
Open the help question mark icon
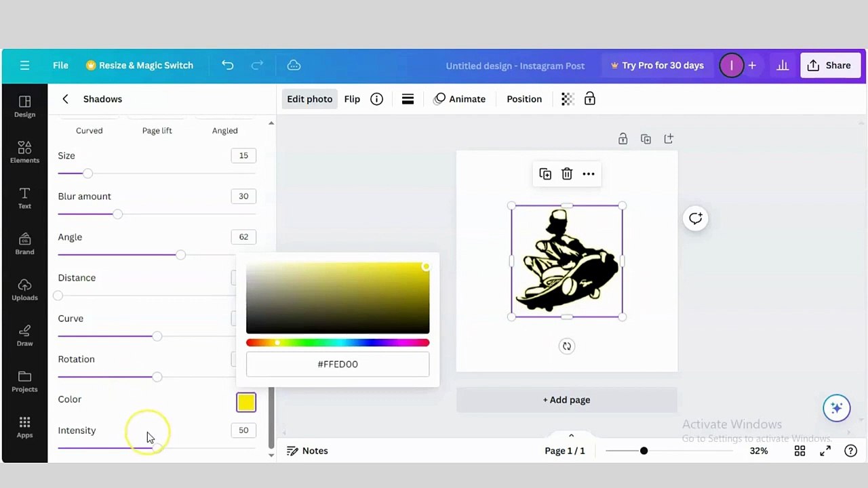pyautogui.click(x=850, y=451)
